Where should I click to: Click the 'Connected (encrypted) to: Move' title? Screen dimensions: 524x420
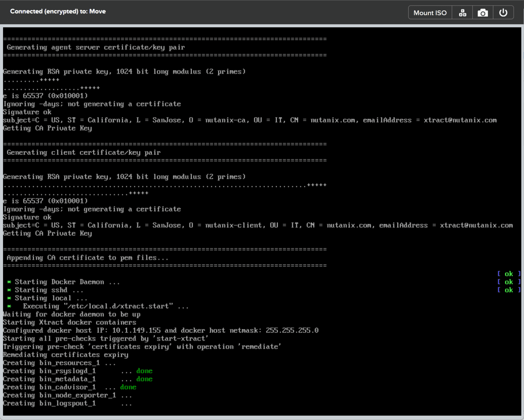(58, 11)
